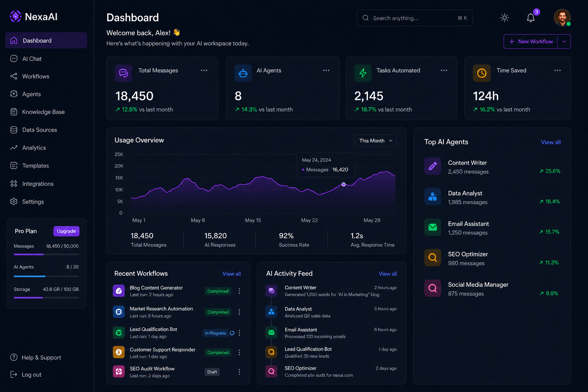Open Blog Content Generator row menu
The width and height of the screenshot is (588, 392).
pos(239,291)
